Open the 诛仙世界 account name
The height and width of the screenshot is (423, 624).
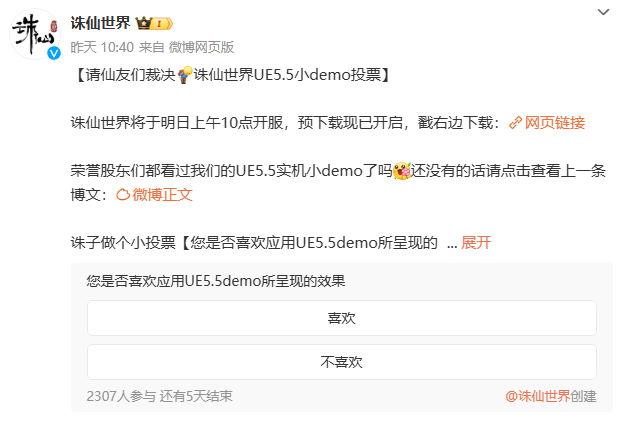(x=100, y=23)
